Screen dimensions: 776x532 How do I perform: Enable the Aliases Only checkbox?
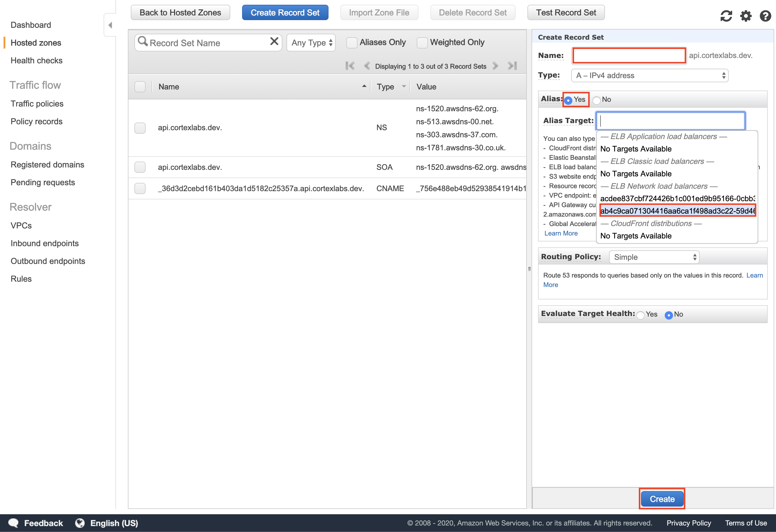coord(352,43)
